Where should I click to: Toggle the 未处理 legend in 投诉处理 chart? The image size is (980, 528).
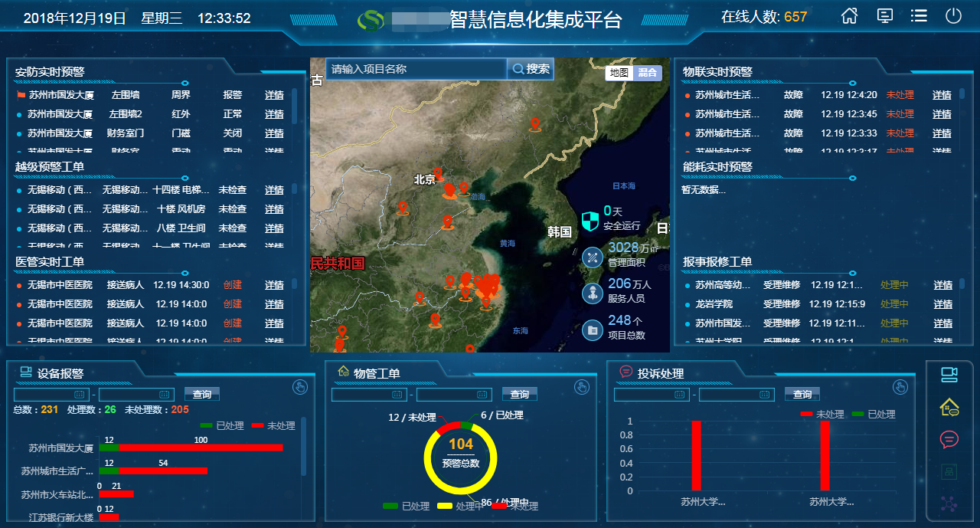[x=822, y=414]
